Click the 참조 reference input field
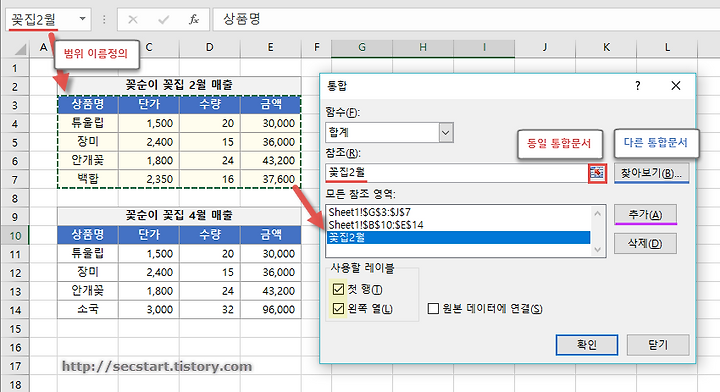The width and height of the screenshot is (720, 392). coord(457,173)
